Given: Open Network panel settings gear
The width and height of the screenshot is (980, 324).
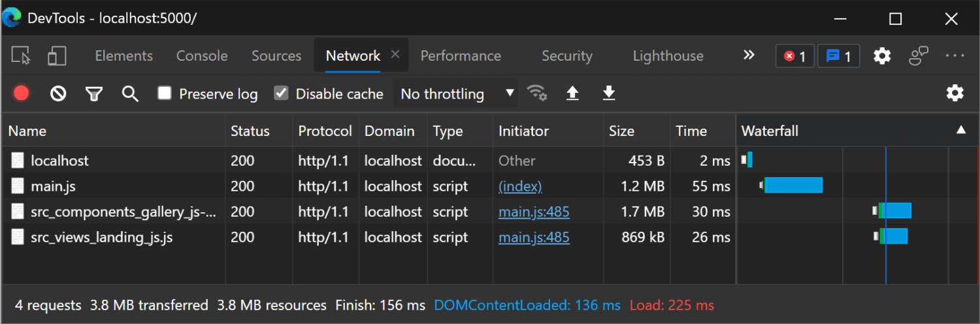Looking at the screenshot, I should tap(955, 93).
